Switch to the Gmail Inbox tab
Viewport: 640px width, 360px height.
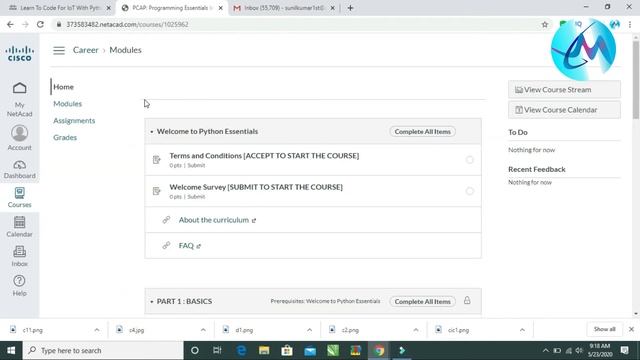[x=283, y=8]
